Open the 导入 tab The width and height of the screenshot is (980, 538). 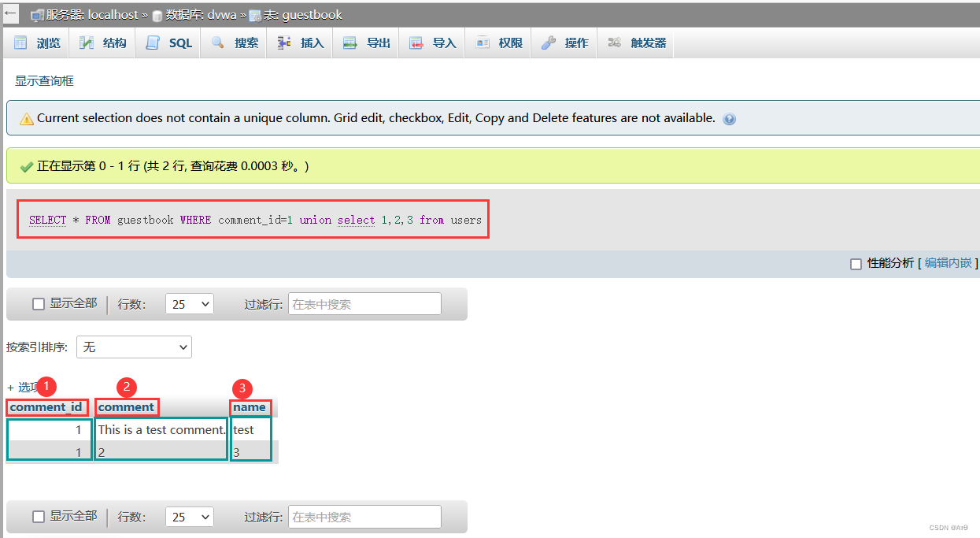[432, 43]
